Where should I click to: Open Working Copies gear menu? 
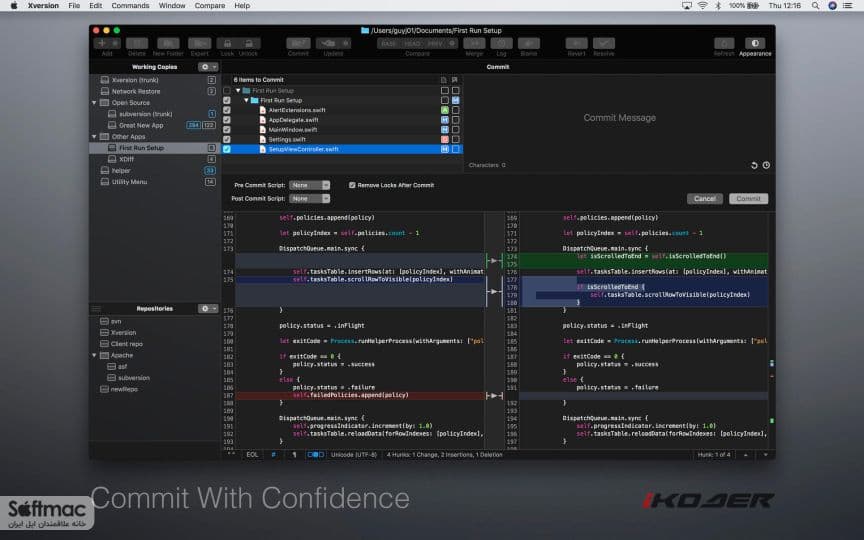[208, 67]
